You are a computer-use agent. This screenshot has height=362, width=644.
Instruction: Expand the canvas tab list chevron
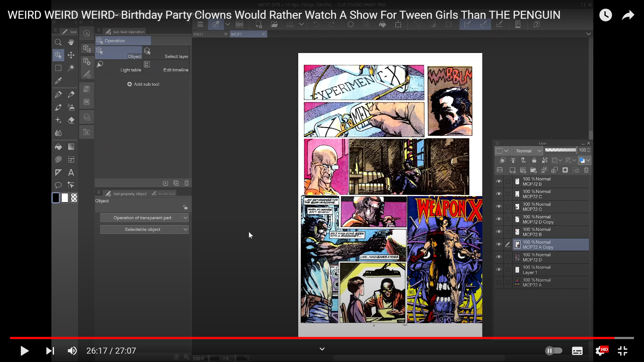pos(588,34)
